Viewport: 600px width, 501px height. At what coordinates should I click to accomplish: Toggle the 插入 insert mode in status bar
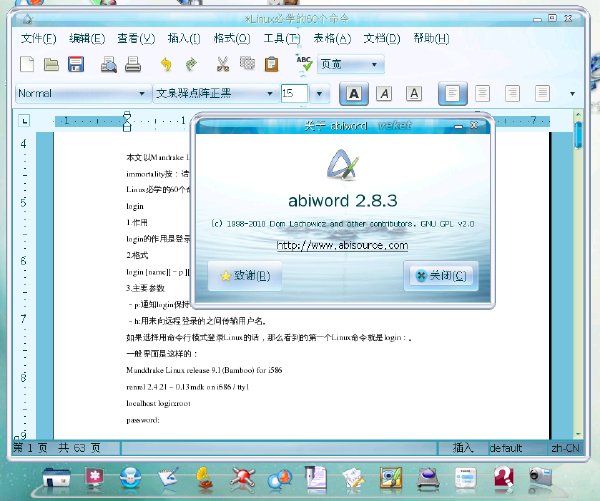pyautogui.click(x=463, y=448)
